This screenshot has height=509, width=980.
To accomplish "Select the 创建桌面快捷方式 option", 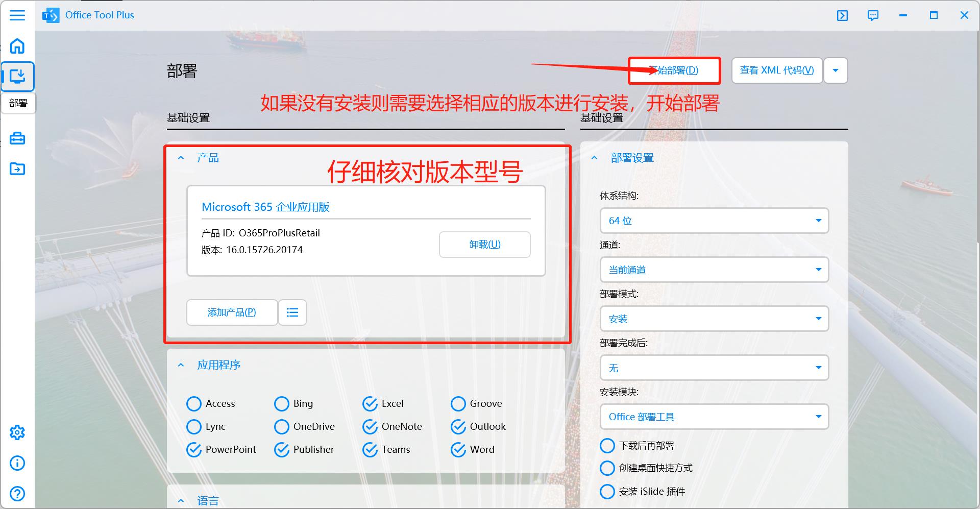I will pos(607,468).
